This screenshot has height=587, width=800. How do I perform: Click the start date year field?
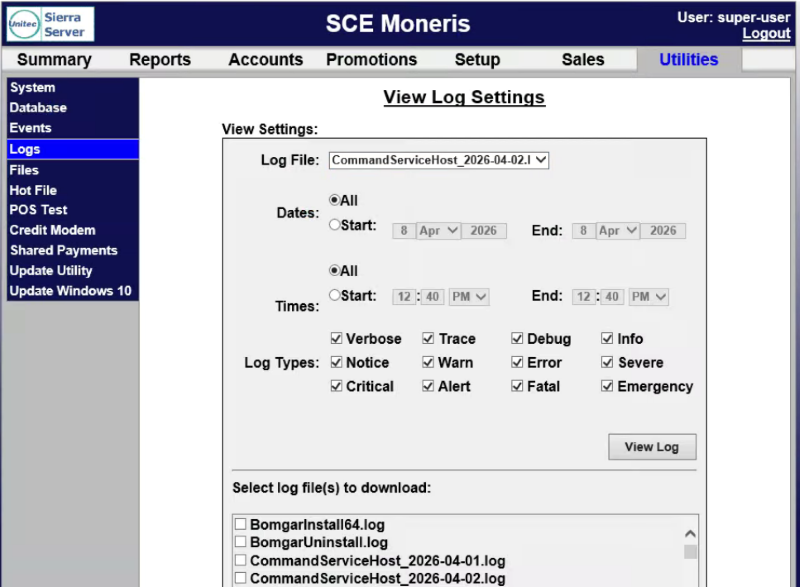tap(484, 231)
